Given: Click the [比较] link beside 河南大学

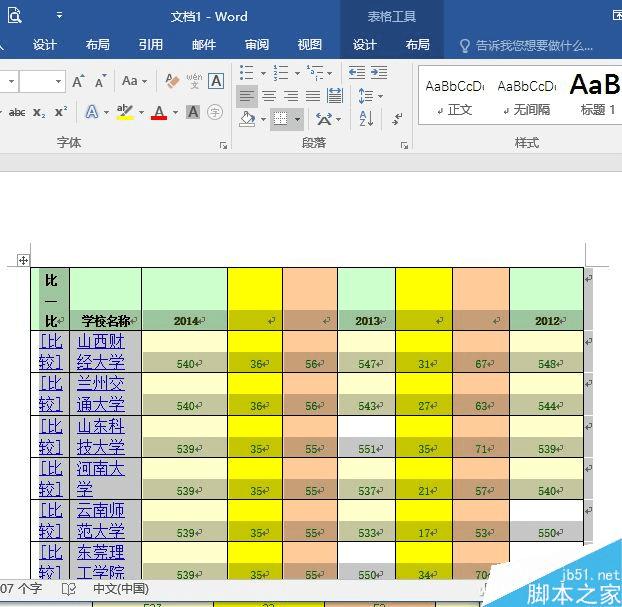Looking at the screenshot, I should [51, 479].
